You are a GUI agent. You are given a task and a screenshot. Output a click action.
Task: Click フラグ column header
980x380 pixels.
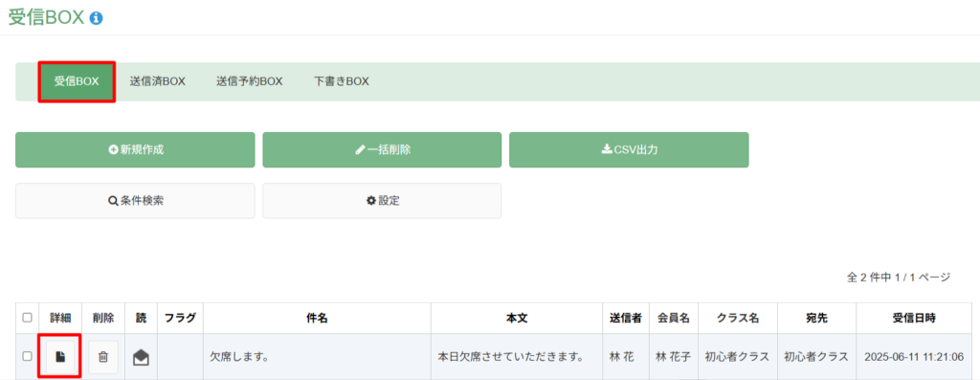(181, 318)
